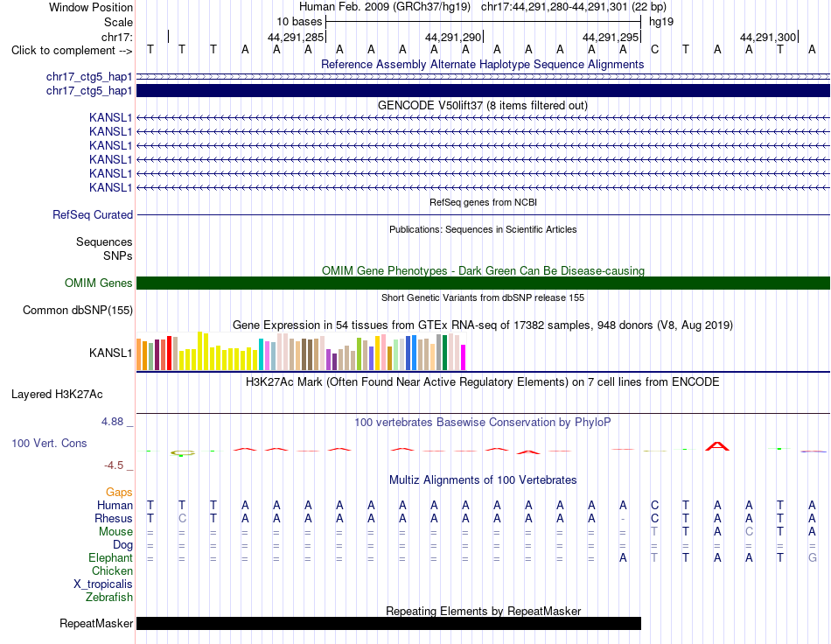Click the Short Genetic Variants from dbSNP title
The width and height of the screenshot is (831, 644).
[483, 297]
